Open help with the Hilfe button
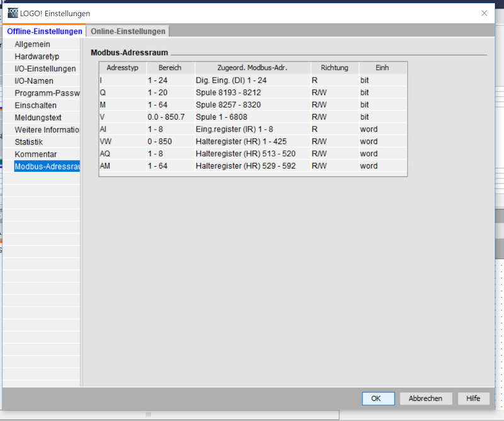504x421 pixels. (x=473, y=398)
